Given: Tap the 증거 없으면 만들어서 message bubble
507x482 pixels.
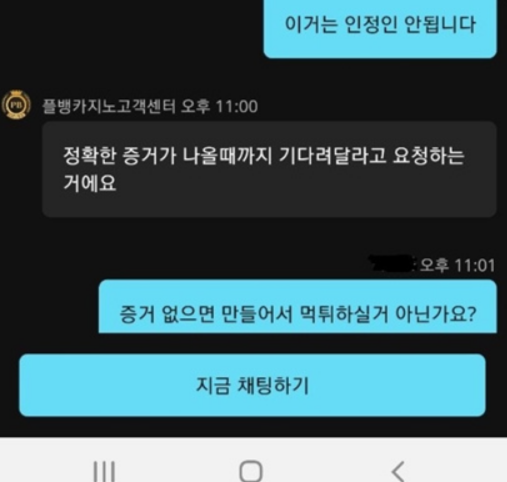Looking at the screenshot, I should point(298,306).
